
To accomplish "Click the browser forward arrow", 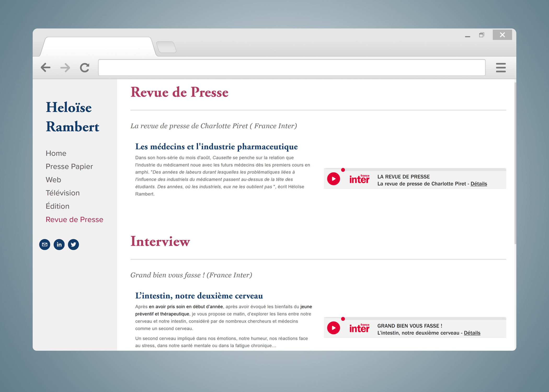I will click(x=65, y=68).
